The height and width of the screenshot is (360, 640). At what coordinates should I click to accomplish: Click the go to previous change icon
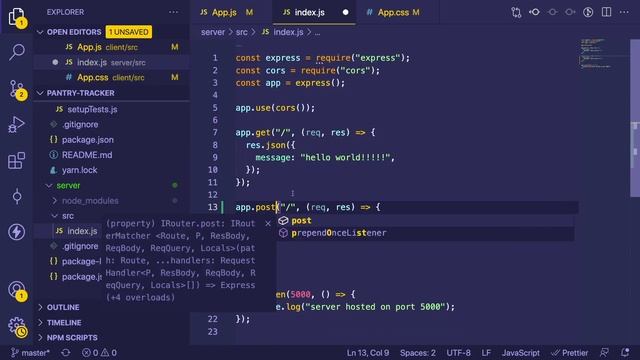click(x=534, y=12)
